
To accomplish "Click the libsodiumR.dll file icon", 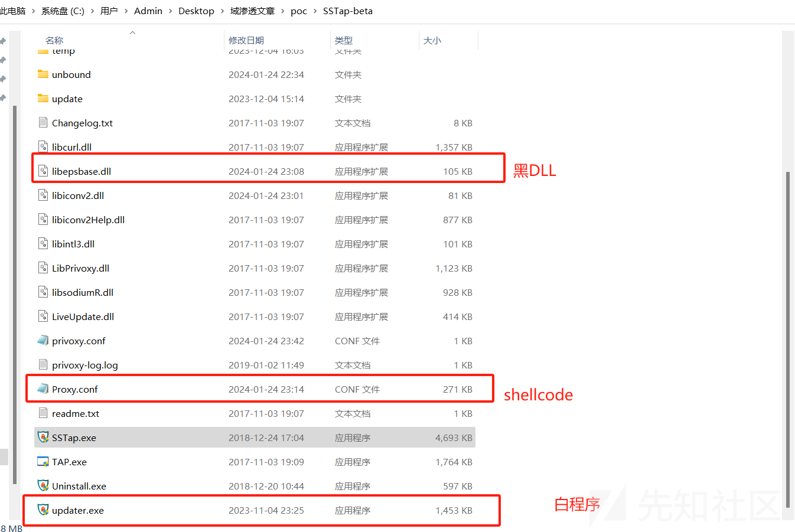I will tap(43, 292).
